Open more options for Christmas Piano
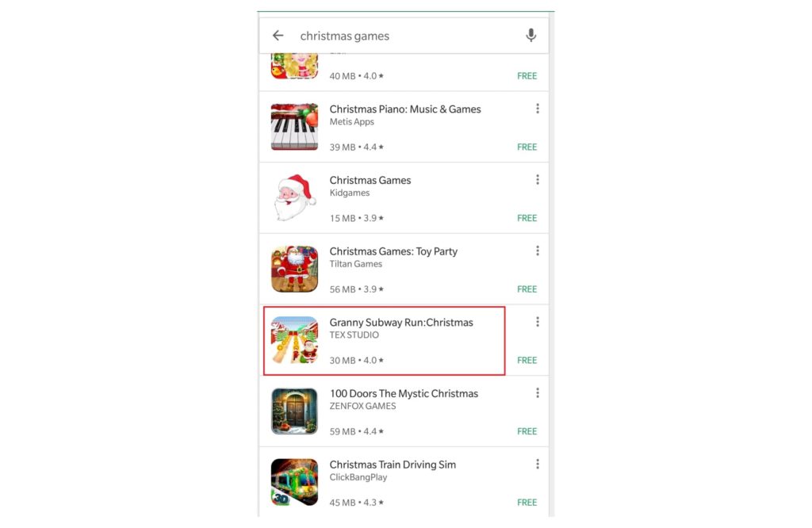The height and width of the screenshot is (528, 812). click(538, 108)
